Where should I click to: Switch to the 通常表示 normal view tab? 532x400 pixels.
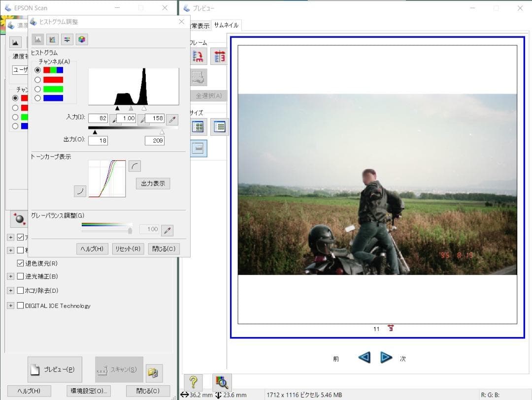coord(199,26)
